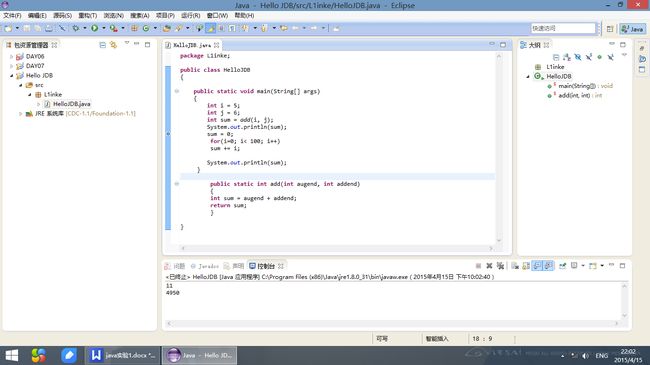Screen dimensions: 650x365
Task: Switch to the Javadoc tab
Action: [204, 266]
